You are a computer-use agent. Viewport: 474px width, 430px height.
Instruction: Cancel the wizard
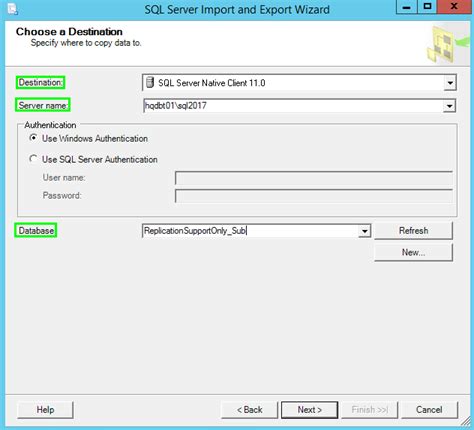tap(429, 410)
